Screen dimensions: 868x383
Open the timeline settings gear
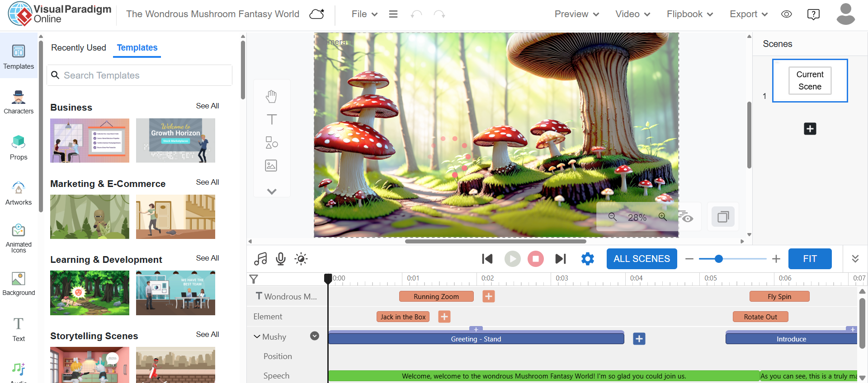[x=588, y=259]
